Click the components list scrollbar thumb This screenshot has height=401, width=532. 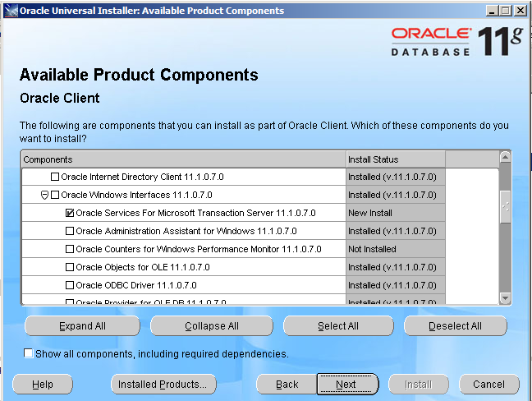pyautogui.click(x=505, y=207)
